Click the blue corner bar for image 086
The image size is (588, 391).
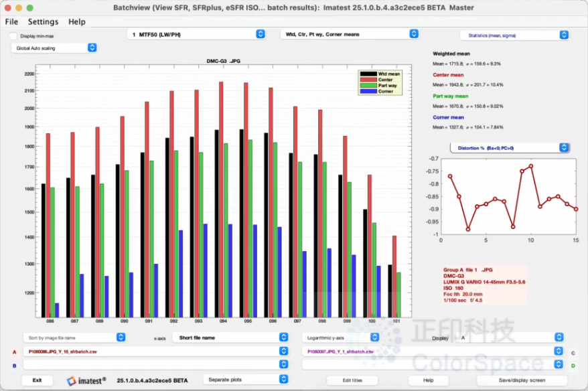click(57, 310)
